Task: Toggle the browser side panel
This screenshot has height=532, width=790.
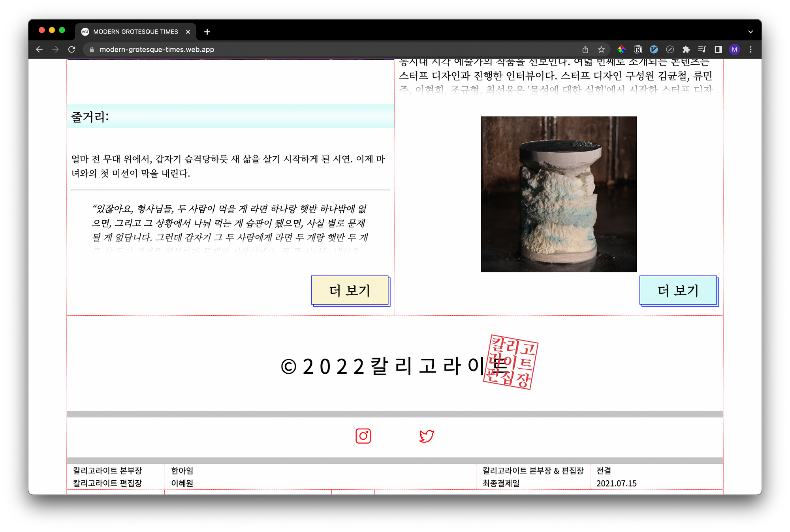Action: coord(718,49)
